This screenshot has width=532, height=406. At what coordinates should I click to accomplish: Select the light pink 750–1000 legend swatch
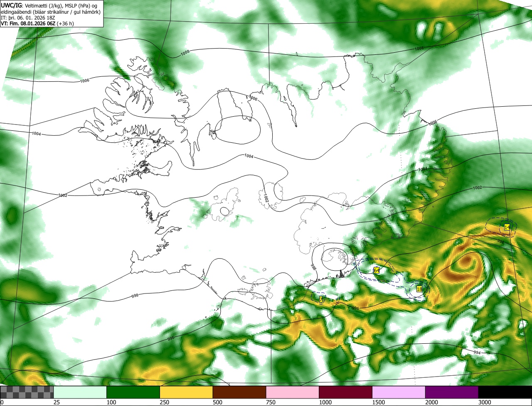(x=292, y=392)
